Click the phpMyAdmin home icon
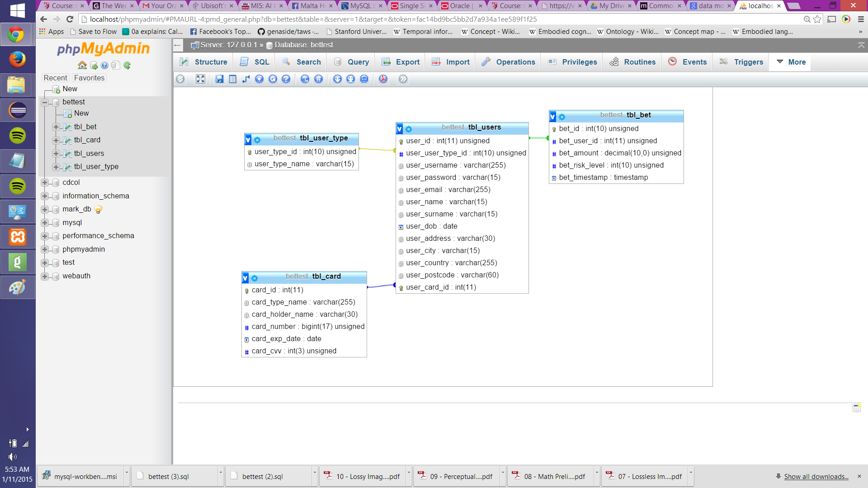 click(82, 66)
